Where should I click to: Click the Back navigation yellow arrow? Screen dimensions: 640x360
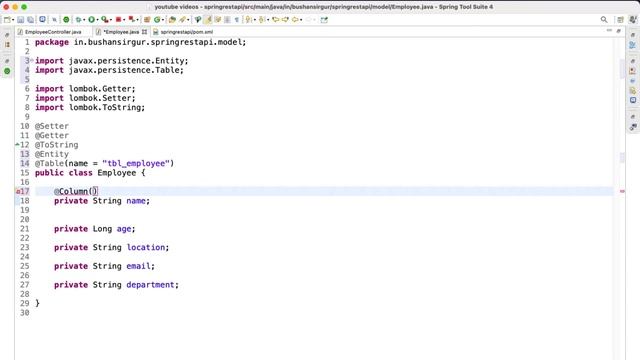295,20
